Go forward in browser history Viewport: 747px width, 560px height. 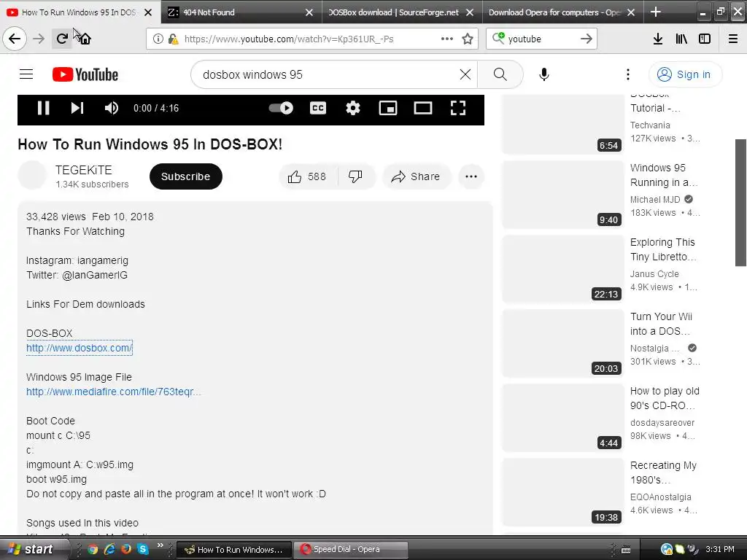(x=39, y=39)
